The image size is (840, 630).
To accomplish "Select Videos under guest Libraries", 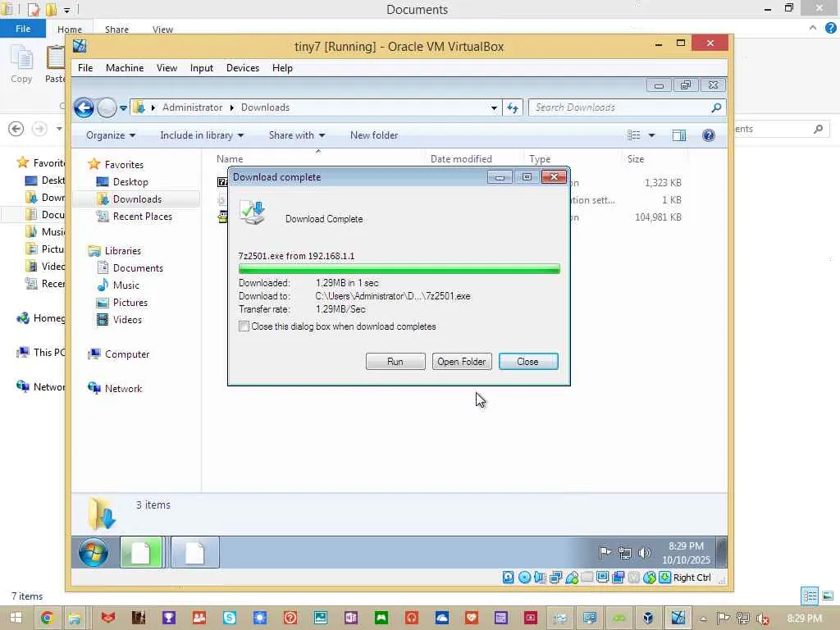I will point(127,320).
